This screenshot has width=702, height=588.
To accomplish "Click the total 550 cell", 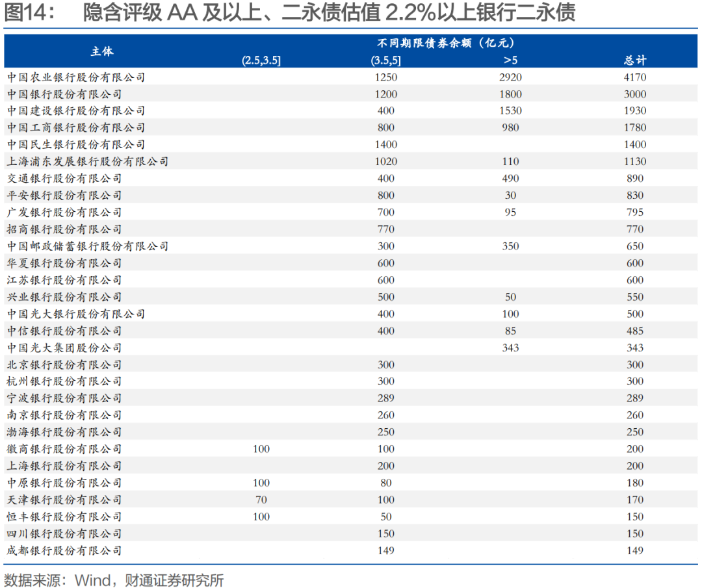I will pos(635,297).
